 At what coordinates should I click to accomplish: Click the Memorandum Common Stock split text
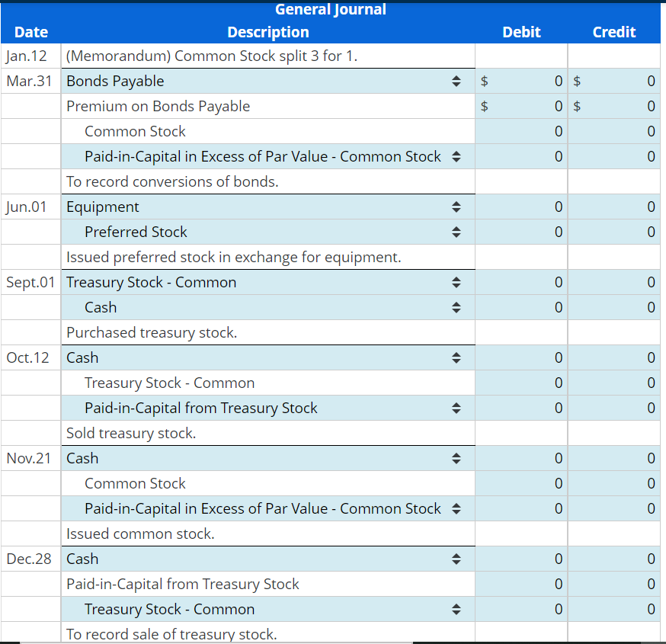click(x=212, y=56)
